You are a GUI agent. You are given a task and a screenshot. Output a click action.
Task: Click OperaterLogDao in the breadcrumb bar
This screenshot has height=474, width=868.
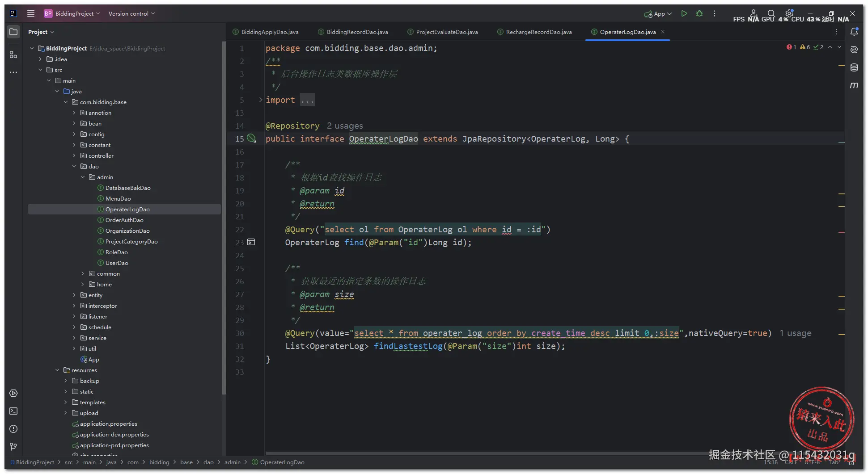click(x=278, y=462)
